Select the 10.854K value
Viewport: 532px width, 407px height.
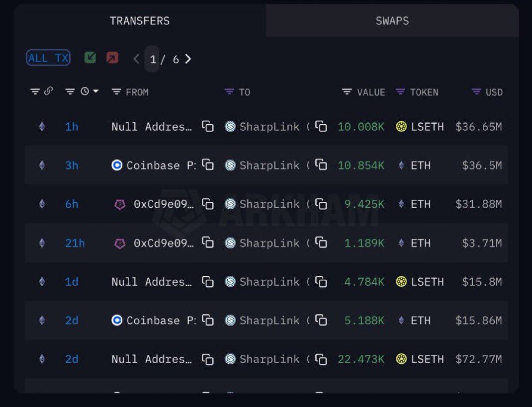361,165
